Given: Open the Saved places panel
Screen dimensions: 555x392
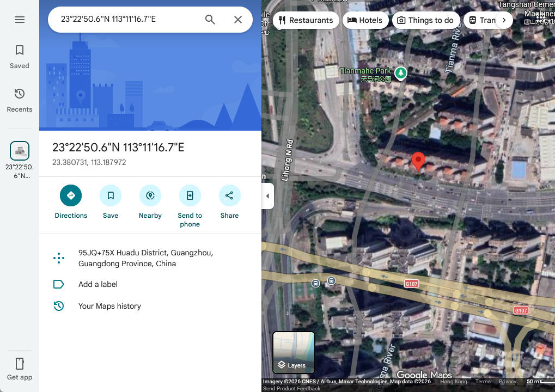Looking at the screenshot, I should point(20,57).
